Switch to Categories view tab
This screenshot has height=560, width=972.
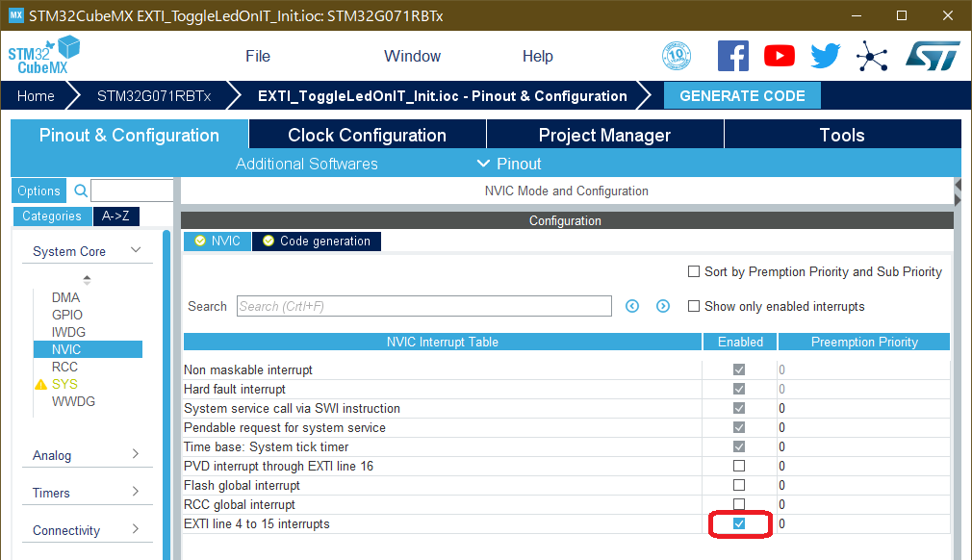click(x=52, y=216)
